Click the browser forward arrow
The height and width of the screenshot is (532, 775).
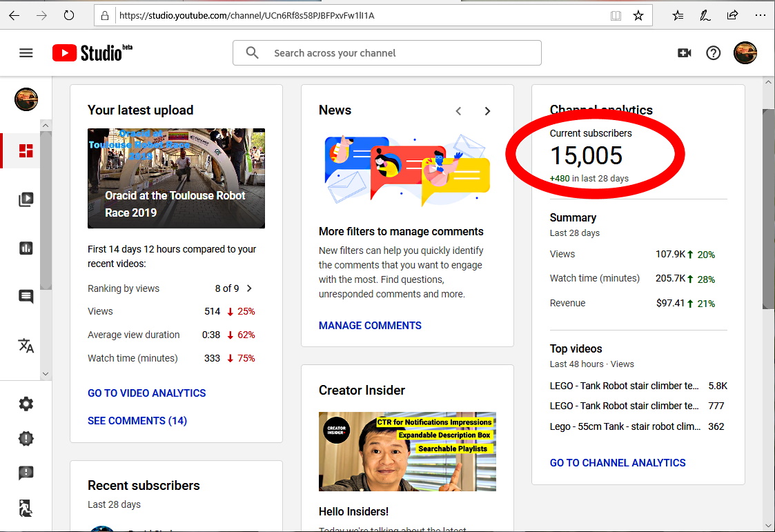(x=41, y=15)
